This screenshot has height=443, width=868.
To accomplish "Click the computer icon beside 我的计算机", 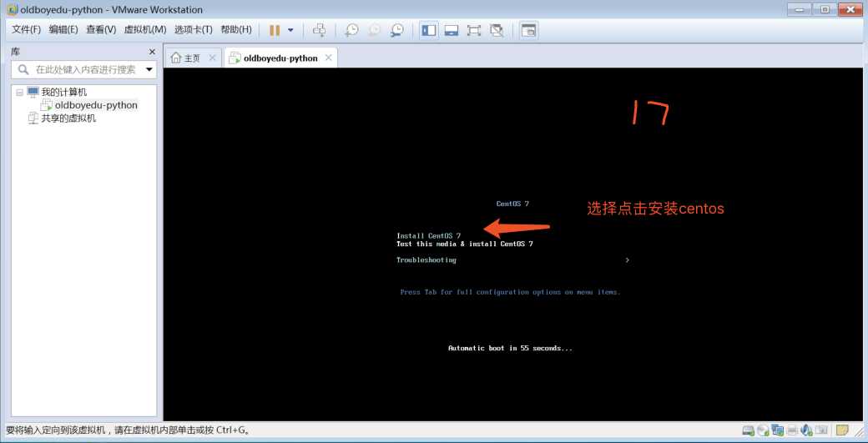I will (33, 92).
